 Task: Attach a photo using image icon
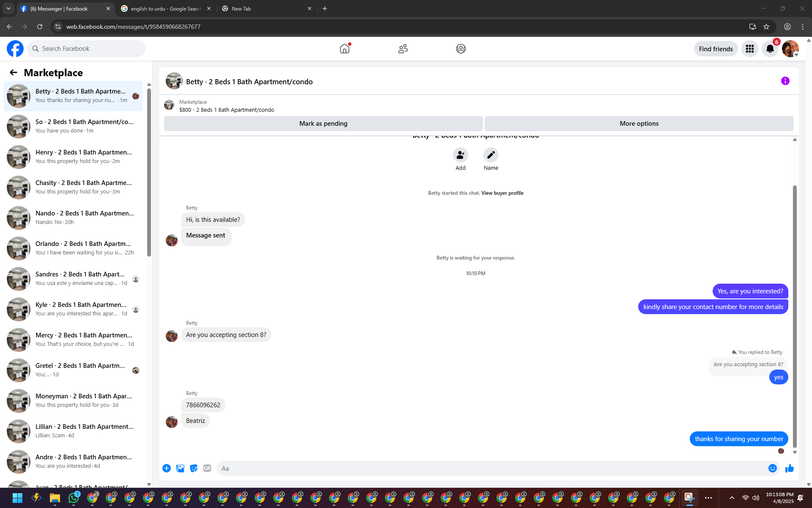click(180, 468)
